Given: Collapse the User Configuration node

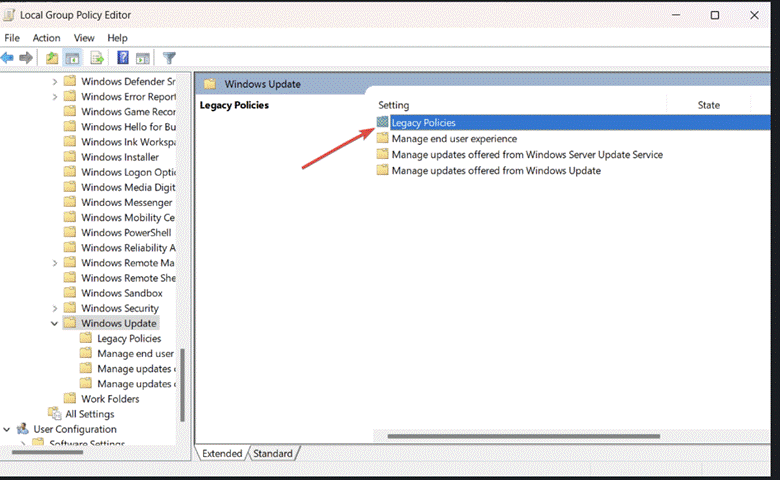Looking at the screenshot, I should click(x=6, y=429).
